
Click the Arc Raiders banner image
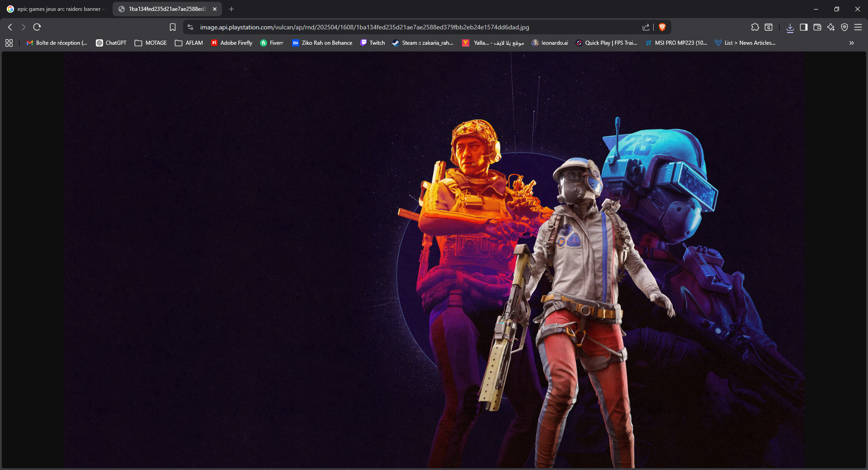[x=434, y=260]
